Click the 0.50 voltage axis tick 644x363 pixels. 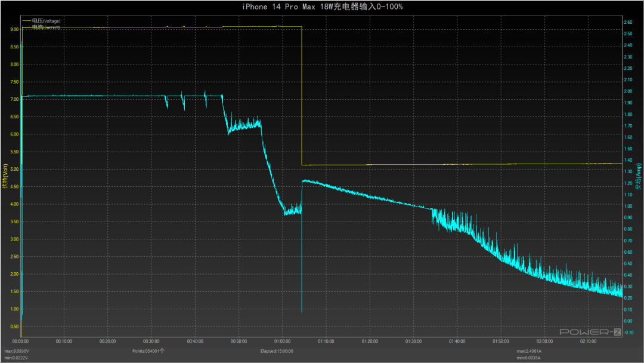coord(14,327)
